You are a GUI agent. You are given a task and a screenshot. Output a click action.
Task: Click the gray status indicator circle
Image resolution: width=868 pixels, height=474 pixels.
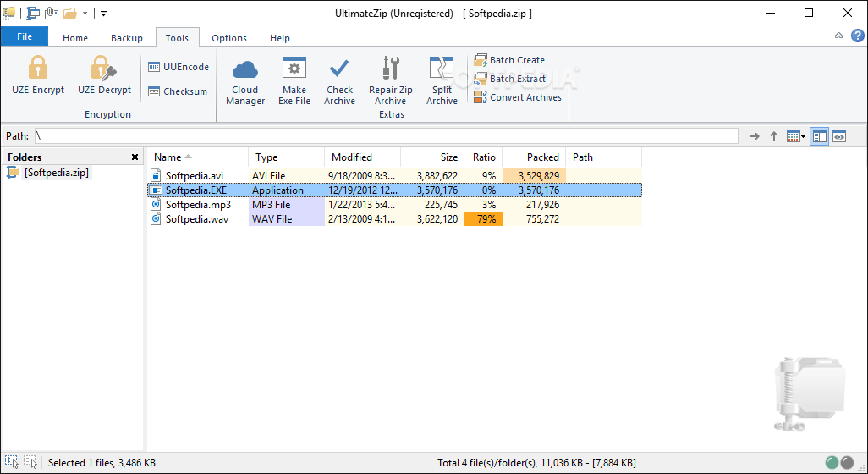[x=847, y=462]
